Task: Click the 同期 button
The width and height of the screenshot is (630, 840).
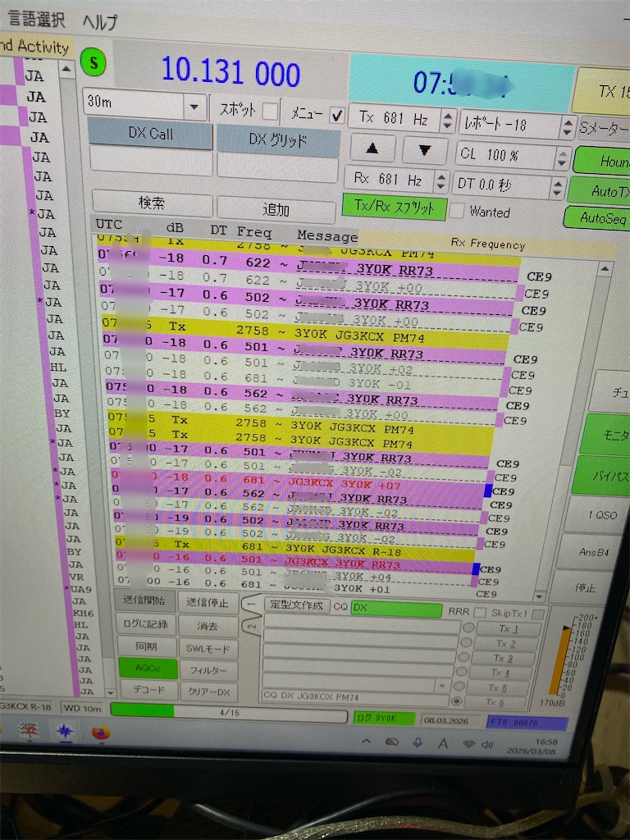Action: [147, 646]
